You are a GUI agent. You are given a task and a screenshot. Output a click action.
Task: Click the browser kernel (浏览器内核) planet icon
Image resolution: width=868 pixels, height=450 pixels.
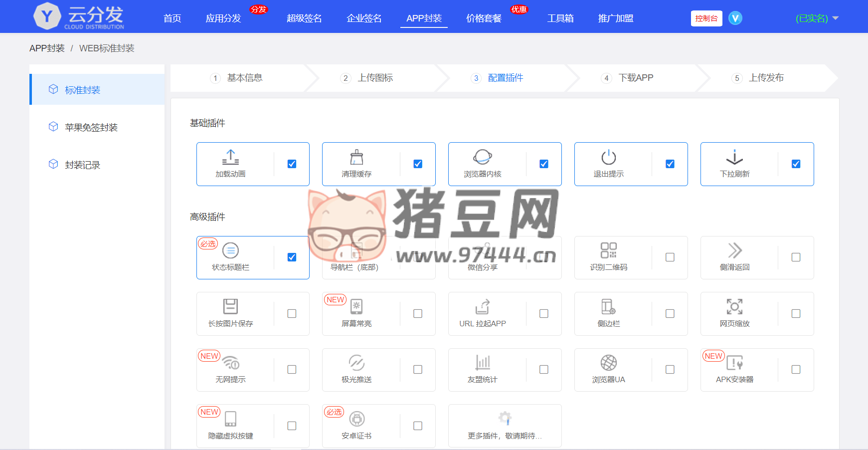[x=483, y=157]
